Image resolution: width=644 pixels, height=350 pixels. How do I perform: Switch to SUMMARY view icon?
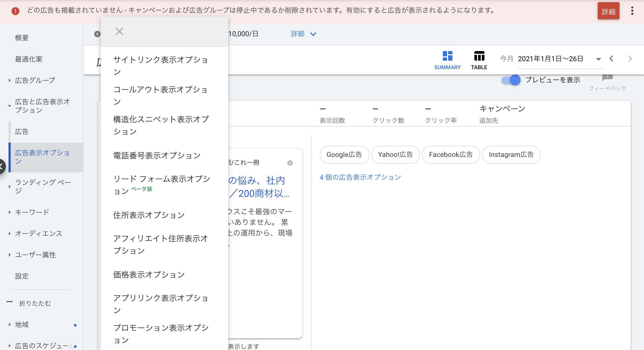[447, 56]
